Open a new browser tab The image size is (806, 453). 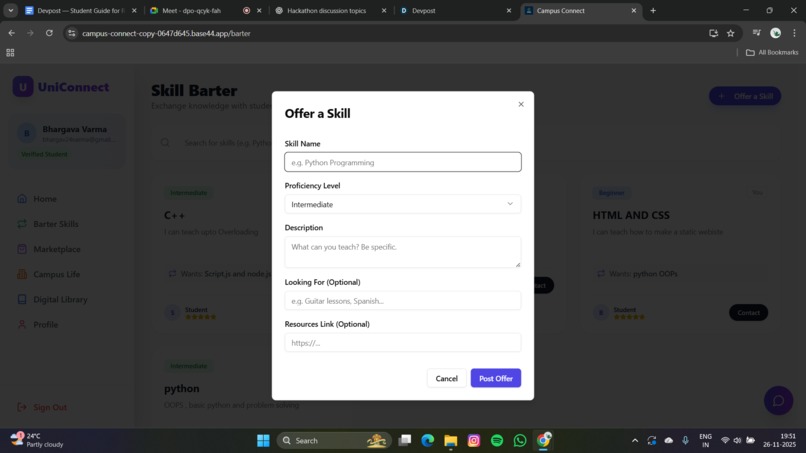tap(653, 10)
